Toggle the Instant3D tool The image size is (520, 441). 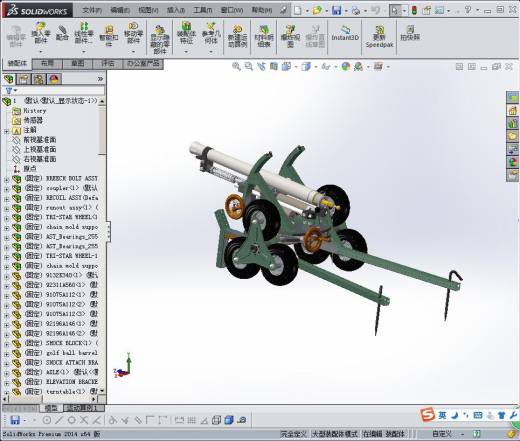(345, 33)
